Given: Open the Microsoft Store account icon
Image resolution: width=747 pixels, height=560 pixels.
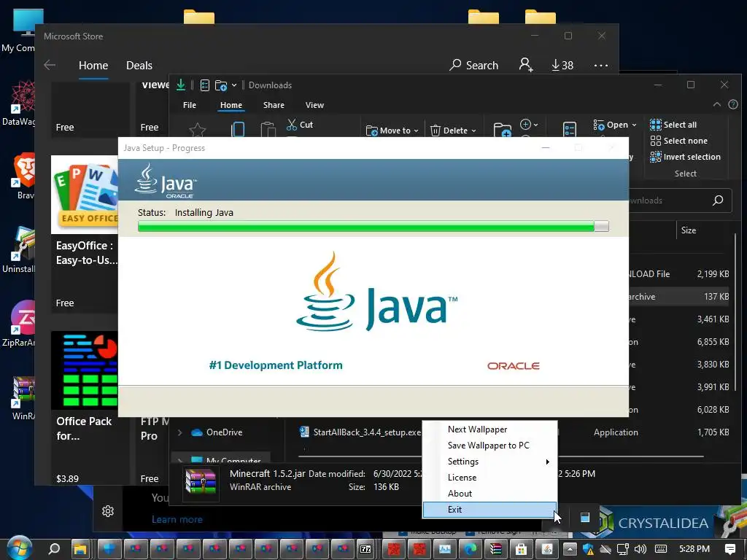Looking at the screenshot, I should click(525, 65).
